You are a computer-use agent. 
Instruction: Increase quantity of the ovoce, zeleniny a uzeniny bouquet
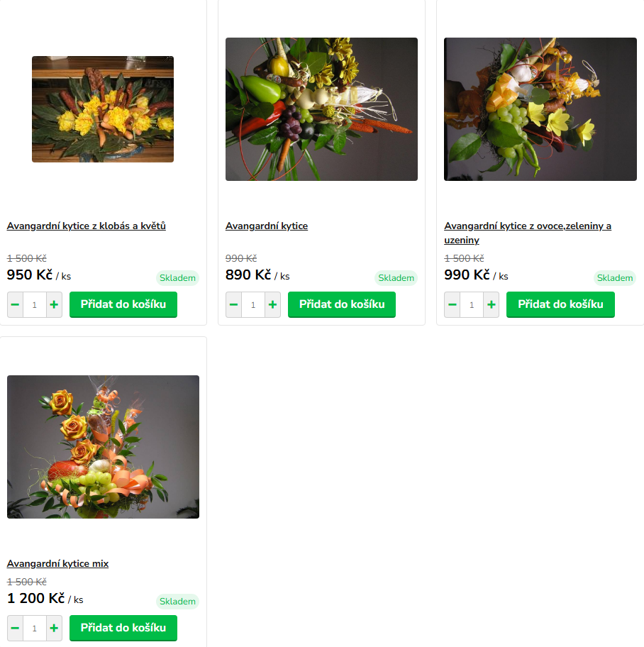point(492,305)
